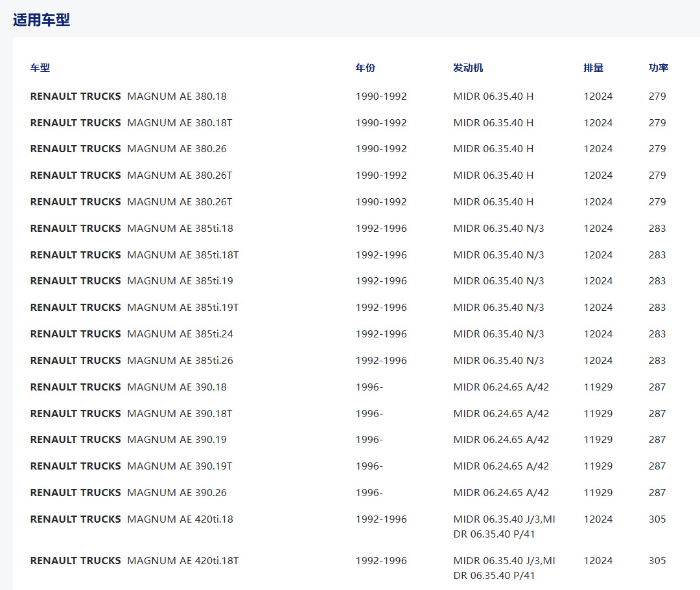Click engine MIDR 06.24.65 A/42 in 390.18T row
The height and width of the screenshot is (590, 700).
(x=501, y=413)
